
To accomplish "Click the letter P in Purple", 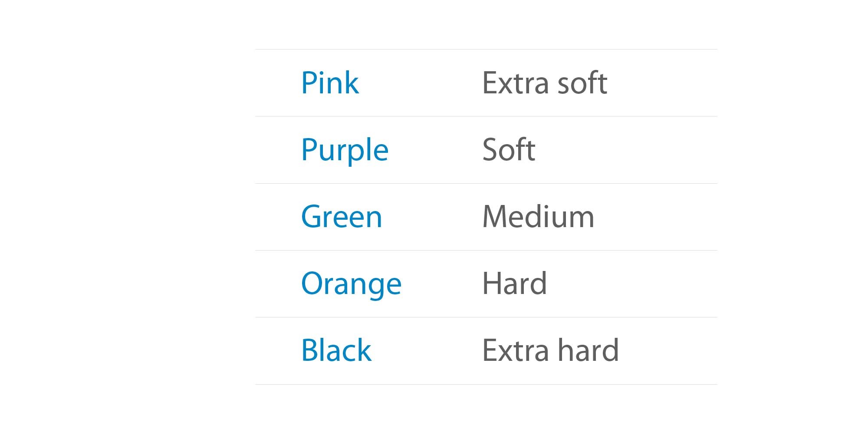I will point(309,150).
